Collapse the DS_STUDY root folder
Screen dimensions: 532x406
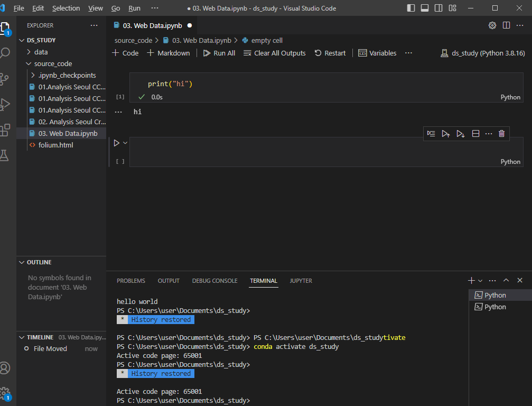click(61, 40)
